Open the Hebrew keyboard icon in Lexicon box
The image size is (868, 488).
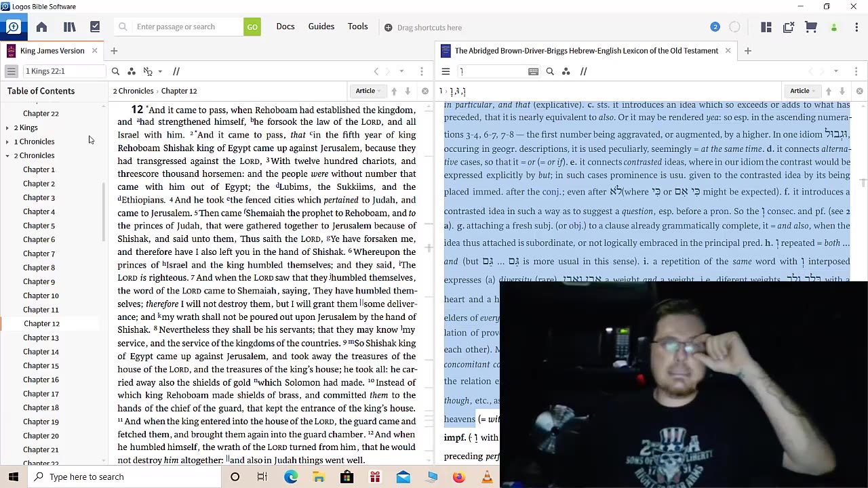point(533,71)
